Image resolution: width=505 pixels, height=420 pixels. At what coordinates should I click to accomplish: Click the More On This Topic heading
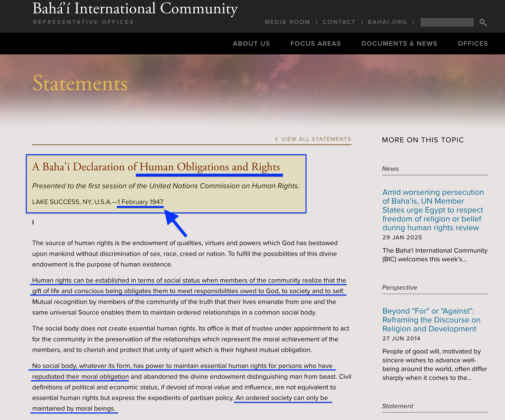[x=423, y=140]
